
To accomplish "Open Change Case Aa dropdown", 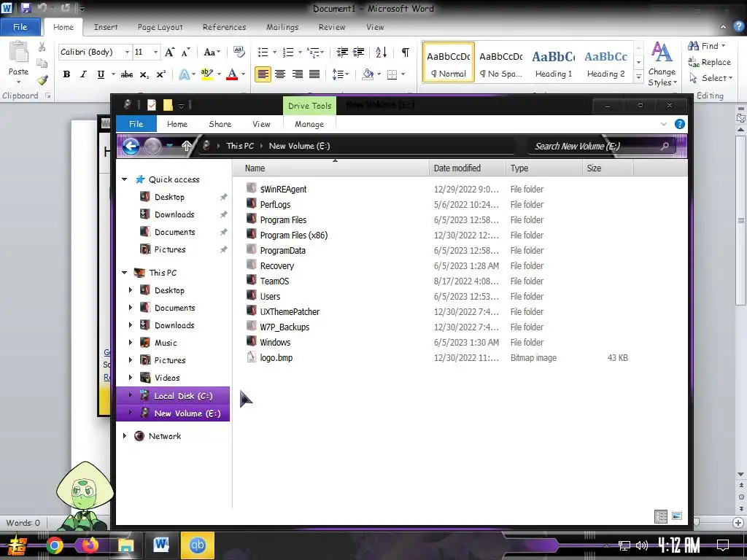I will (212, 52).
